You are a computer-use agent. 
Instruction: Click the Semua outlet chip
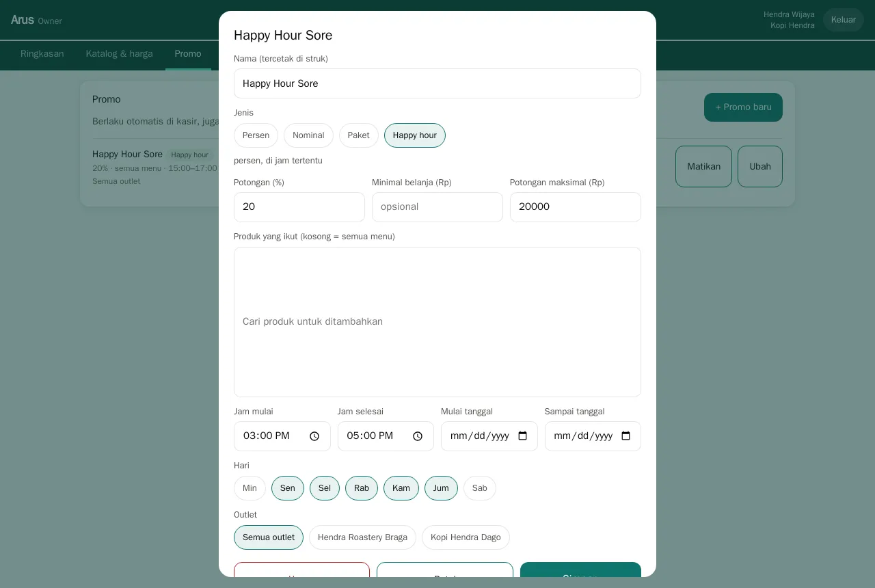(x=268, y=537)
